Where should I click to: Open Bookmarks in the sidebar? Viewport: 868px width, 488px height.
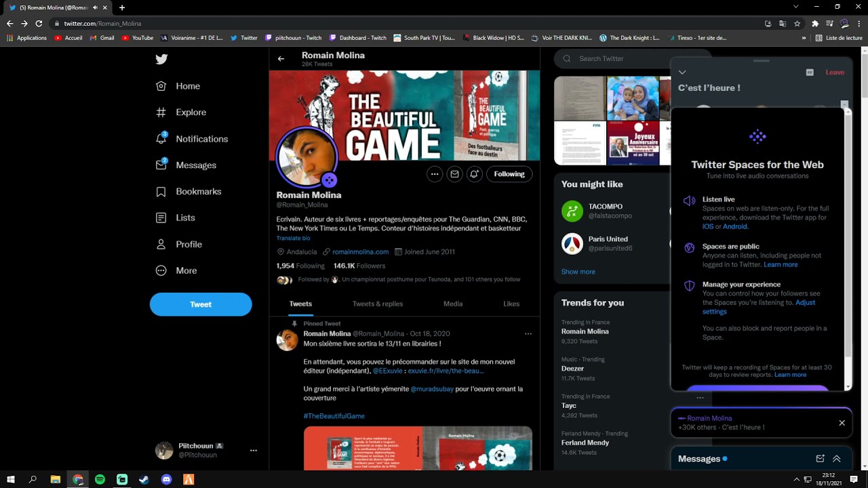pyautogui.click(x=189, y=192)
